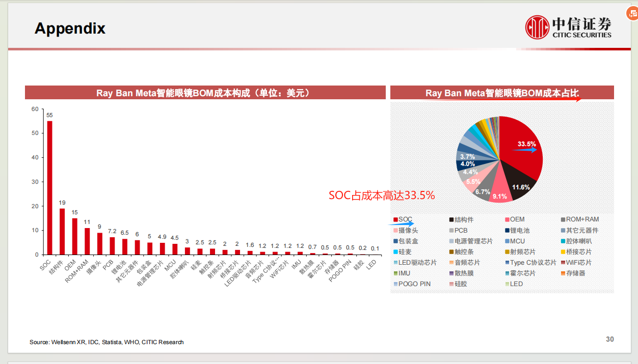Click the legend text MCU
The image size is (638, 364).
click(x=517, y=241)
